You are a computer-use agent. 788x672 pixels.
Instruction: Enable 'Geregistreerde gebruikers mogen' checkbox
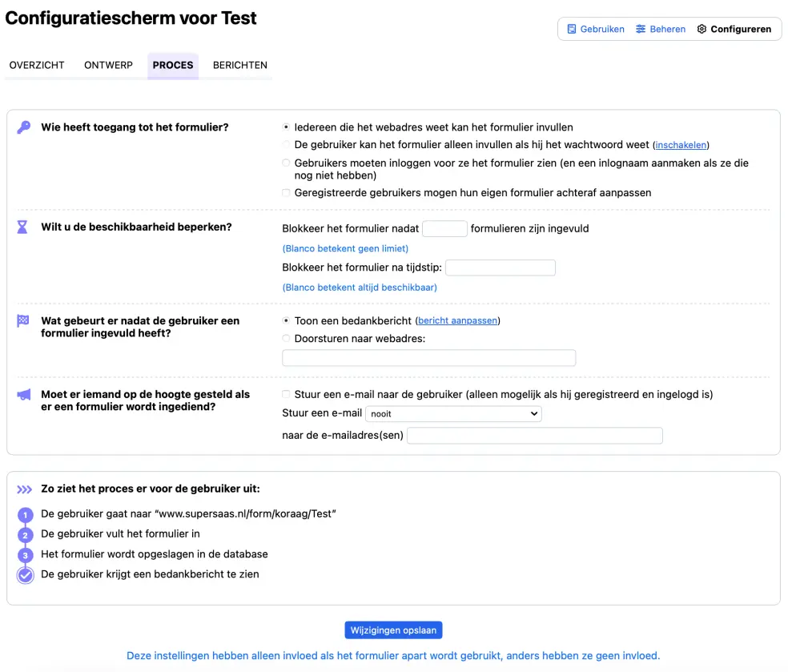[x=287, y=193]
